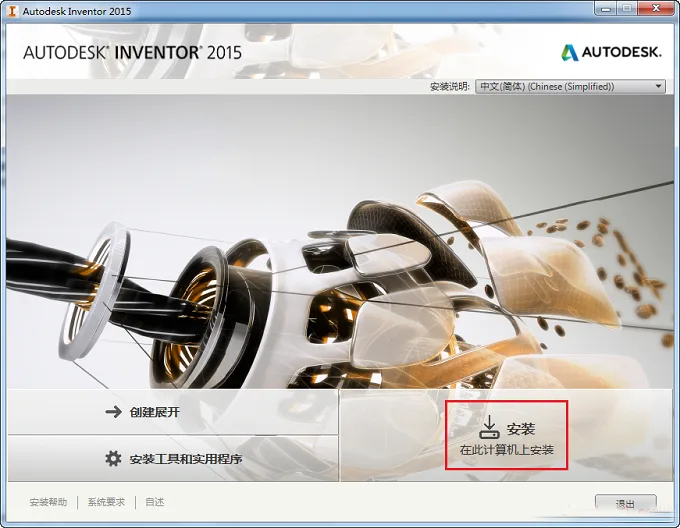Click the arrow icon beside 创建展开
Screen dimensions: 680x528
click(x=114, y=411)
